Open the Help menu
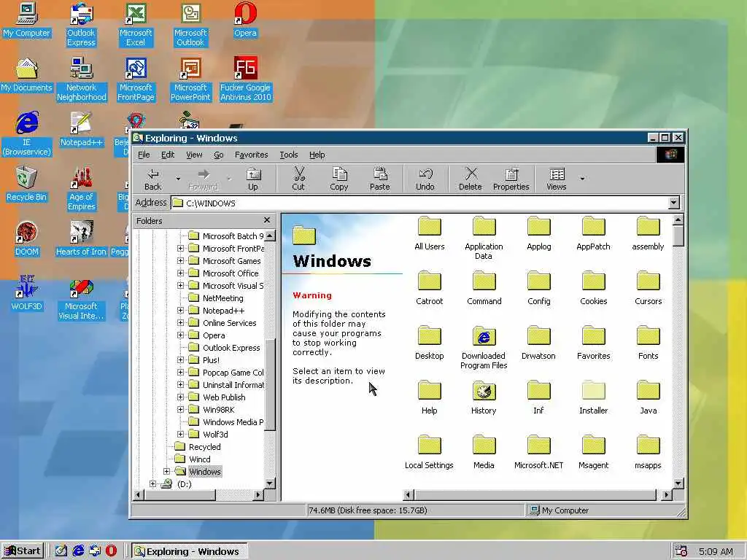The height and width of the screenshot is (560, 747). pos(317,155)
